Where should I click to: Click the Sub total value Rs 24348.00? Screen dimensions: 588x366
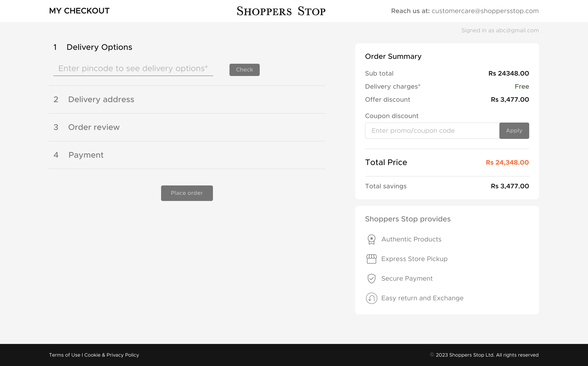click(509, 73)
